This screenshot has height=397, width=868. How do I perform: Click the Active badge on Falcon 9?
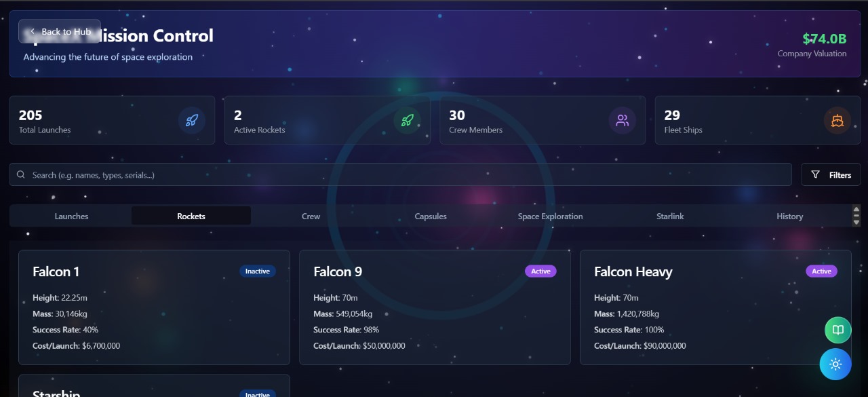pos(540,271)
